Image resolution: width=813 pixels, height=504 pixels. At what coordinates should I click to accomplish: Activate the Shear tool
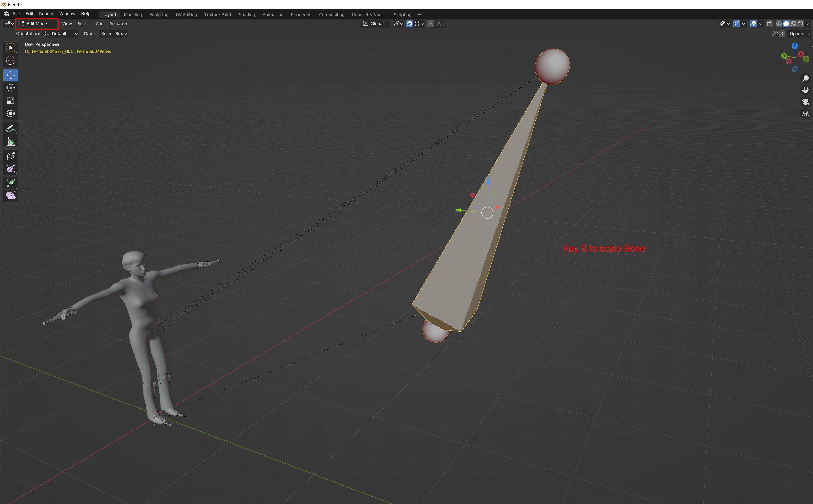tap(11, 196)
